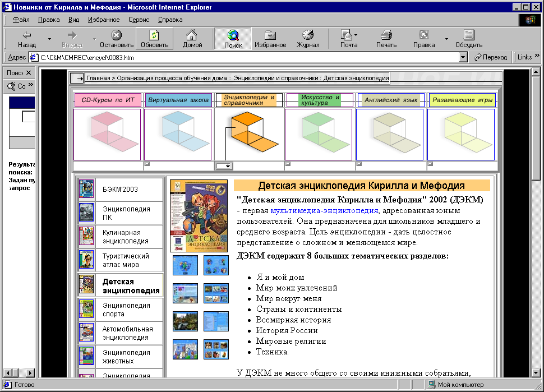Open the Справка menu
This screenshot has width=544, height=392.
170,20
